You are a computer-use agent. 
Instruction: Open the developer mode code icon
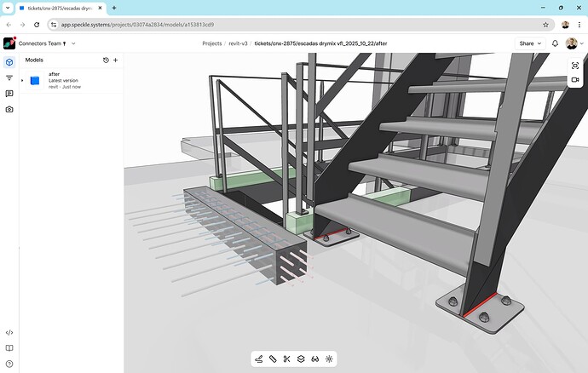click(9, 332)
